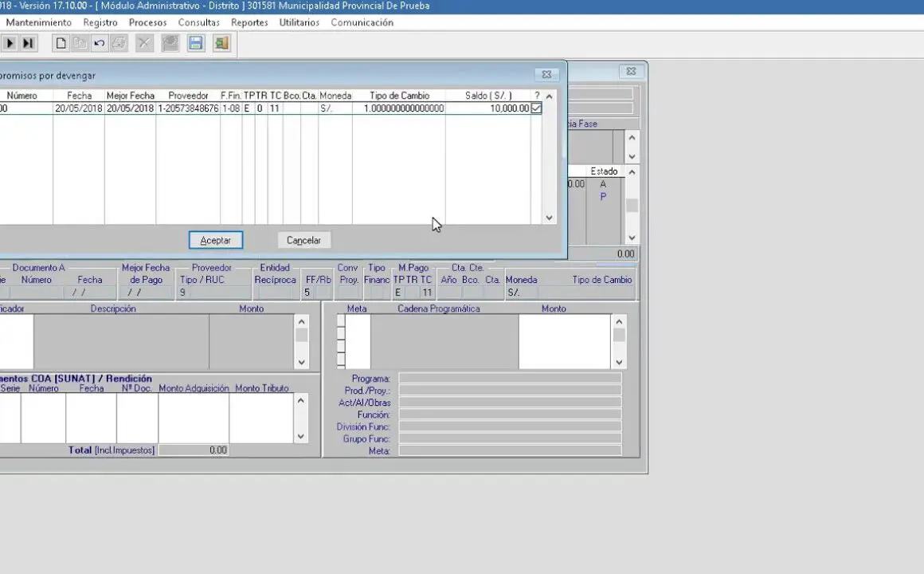This screenshot has width=924, height=574.
Task: Click the Programa field
Action: (510, 378)
